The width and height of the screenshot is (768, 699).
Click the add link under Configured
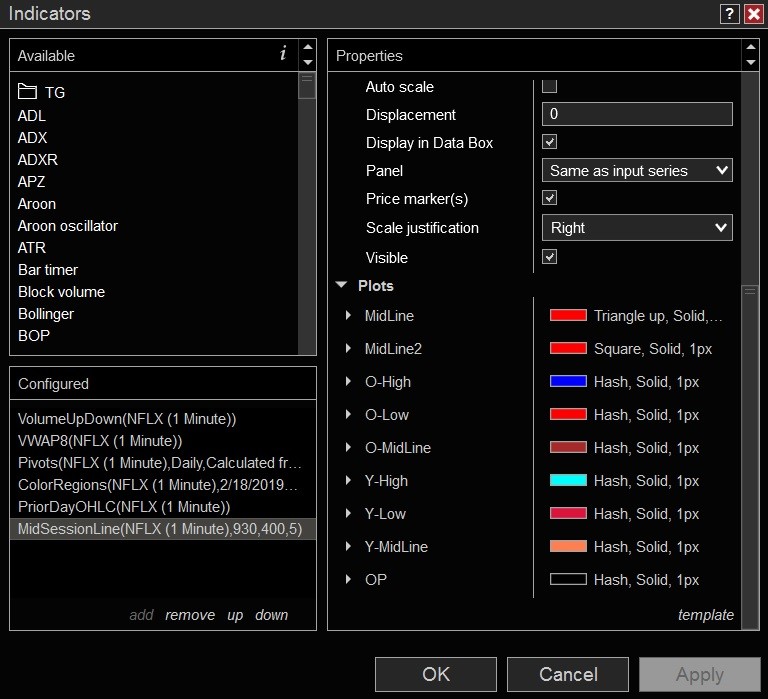click(142, 615)
